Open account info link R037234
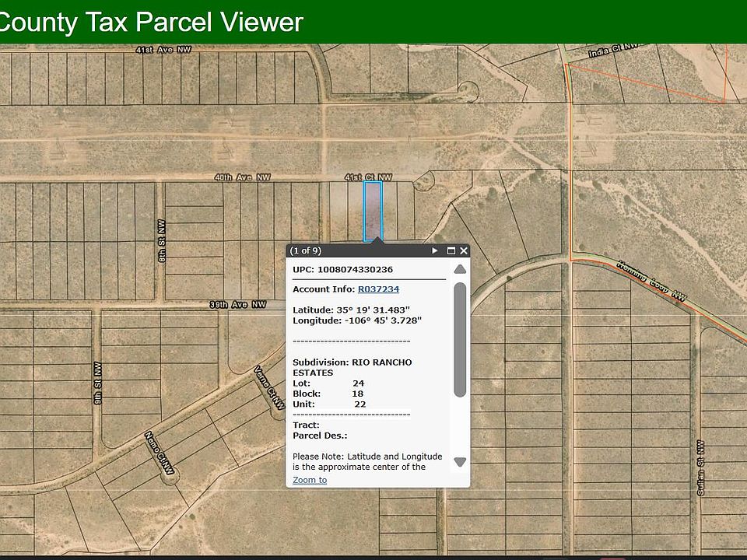This screenshot has width=747, height=560. (378, 289)
